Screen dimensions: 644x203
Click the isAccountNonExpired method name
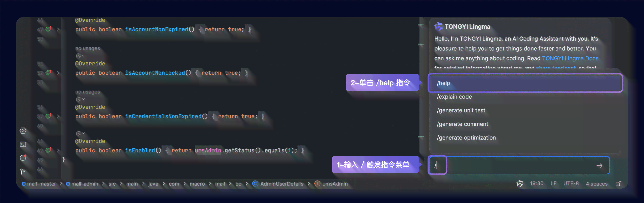point(157,29)
